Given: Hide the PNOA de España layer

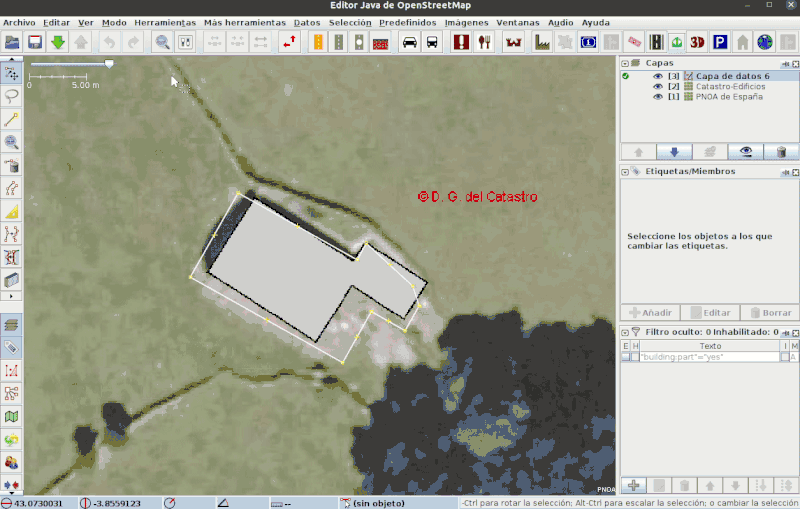Looking at the screenshot, I should pos(658,97).
